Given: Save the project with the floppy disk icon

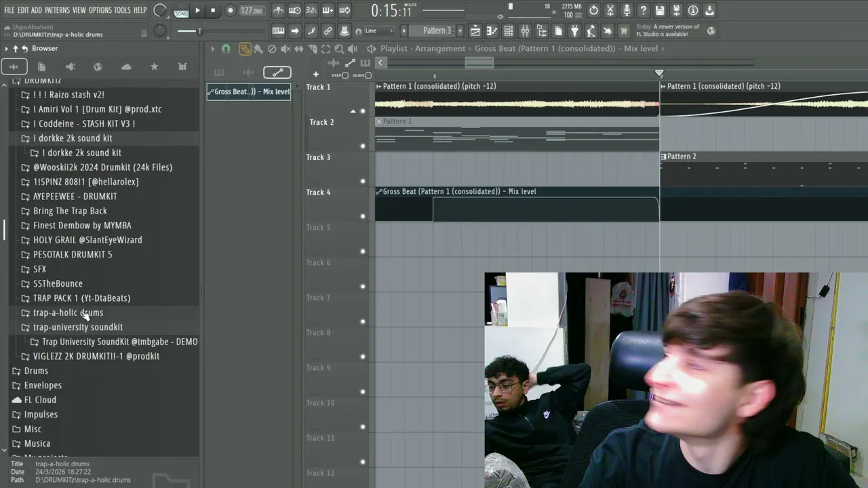Looking at the screenshot, I should [x=660, y=10].
